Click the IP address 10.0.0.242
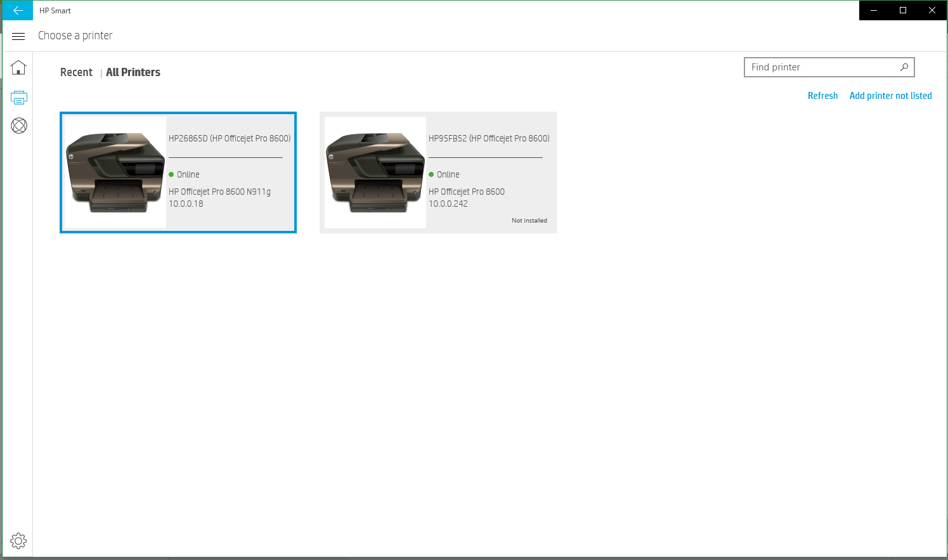The height and width of the screenshot is (560, 948). pos(448,204)
